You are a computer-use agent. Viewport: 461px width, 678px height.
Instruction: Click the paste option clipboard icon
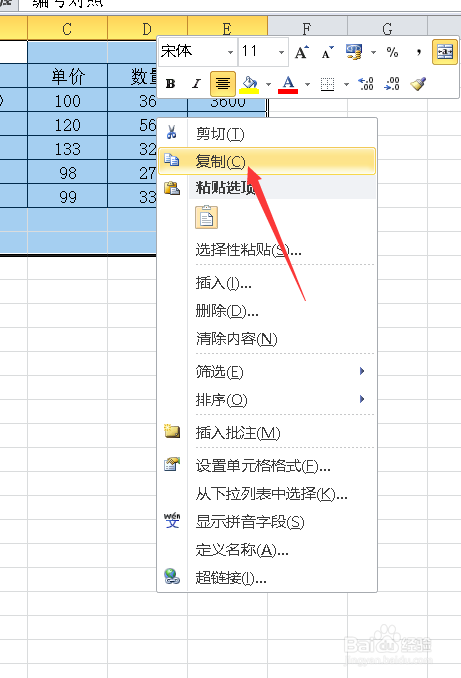click(206, 217)
